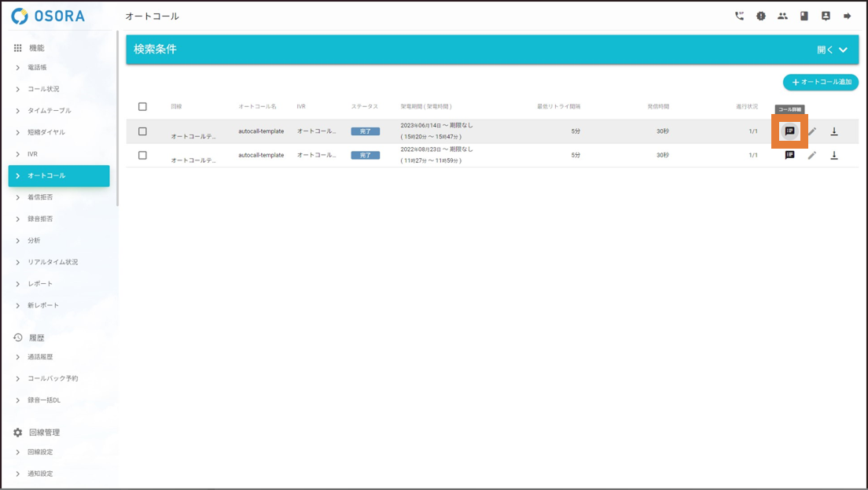The width and height of the screenshot is (868, 490).
Task: Click the pencil edit icon in the 2022 row
Action: [x=812, y=156]
